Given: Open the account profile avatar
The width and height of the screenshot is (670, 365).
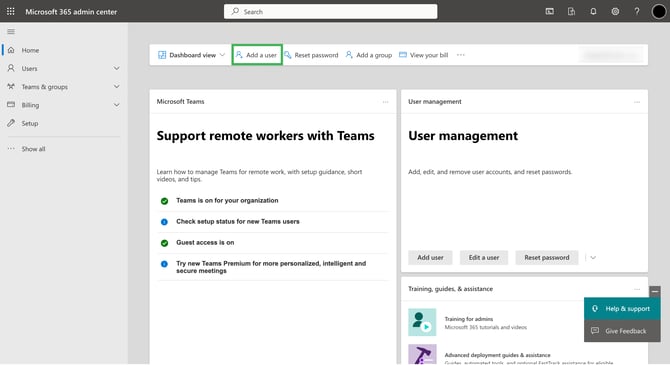Looking at the screenshot, I should pyautogui.click(x=658, y=12).
